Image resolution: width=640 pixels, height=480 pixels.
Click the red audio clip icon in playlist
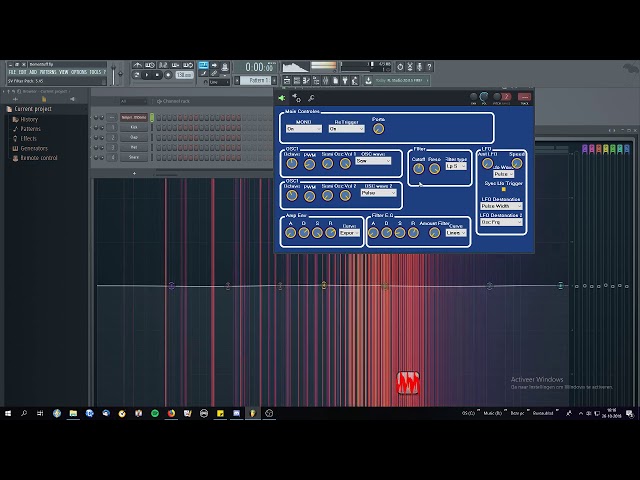408,383
